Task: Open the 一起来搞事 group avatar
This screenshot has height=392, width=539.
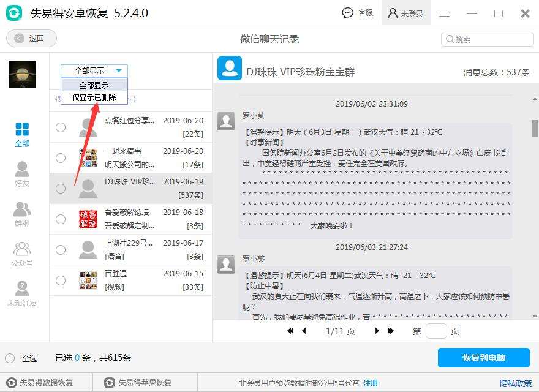Action: pyautogui.click(x=88, y=158)
